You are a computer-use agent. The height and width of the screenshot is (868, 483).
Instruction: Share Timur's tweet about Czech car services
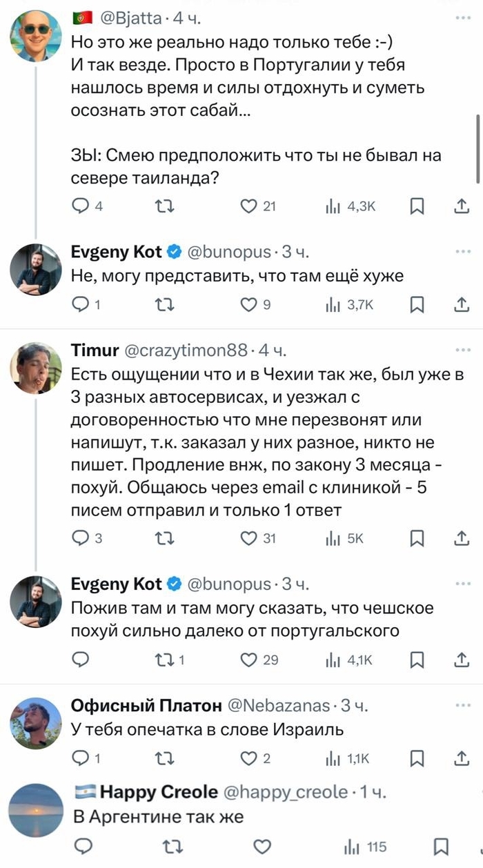(x=461, y=539)
